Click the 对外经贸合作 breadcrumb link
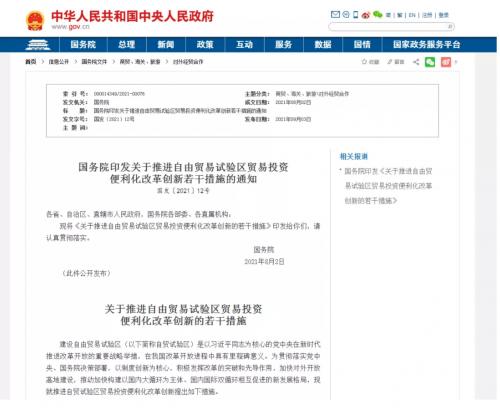The height and width of the screenshot is (408, 500). click(188, 62)
